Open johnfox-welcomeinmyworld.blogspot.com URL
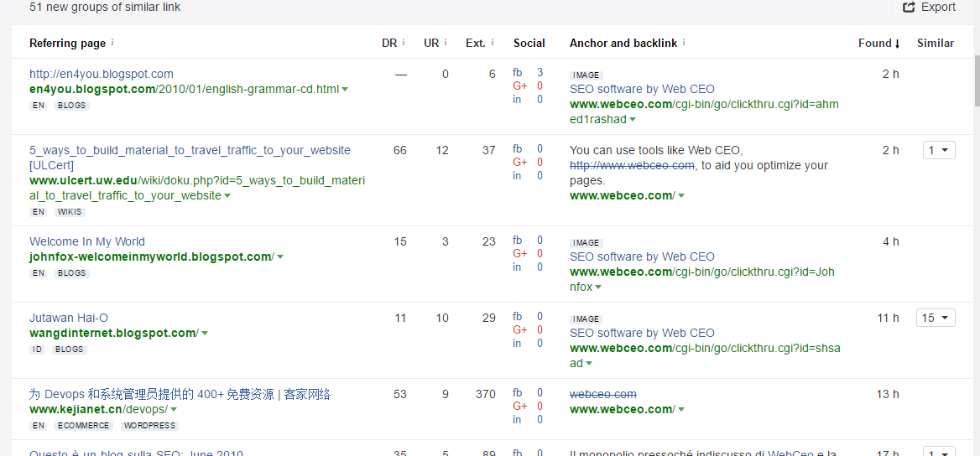The image size is (980, 456). [152, 256]
